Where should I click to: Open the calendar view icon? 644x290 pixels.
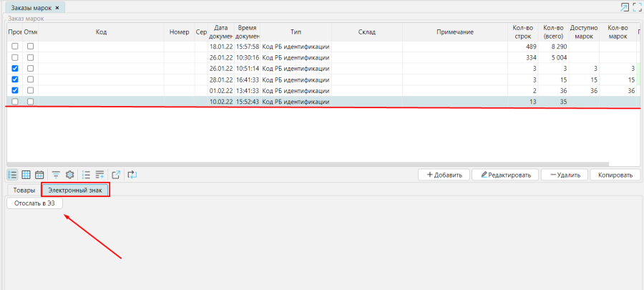[x=39, y=174]
